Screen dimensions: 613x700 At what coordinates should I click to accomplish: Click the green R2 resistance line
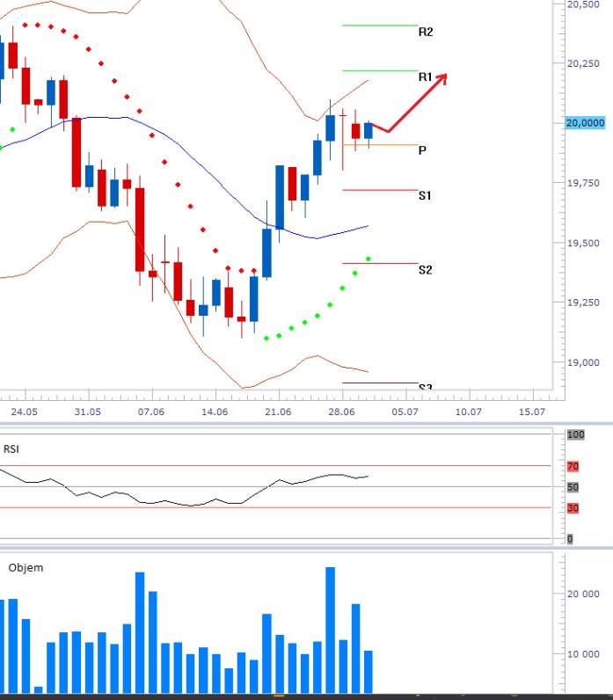380,26
